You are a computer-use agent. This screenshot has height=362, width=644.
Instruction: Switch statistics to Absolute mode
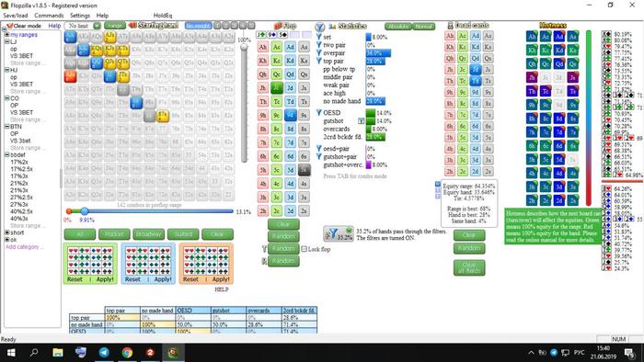pos(398,27)
